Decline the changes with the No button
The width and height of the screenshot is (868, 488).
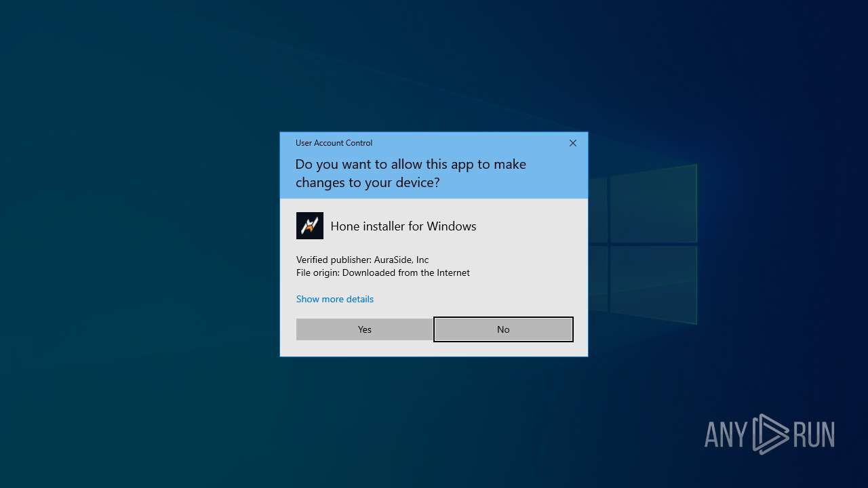pyautogui.click(x=503, y=329)
